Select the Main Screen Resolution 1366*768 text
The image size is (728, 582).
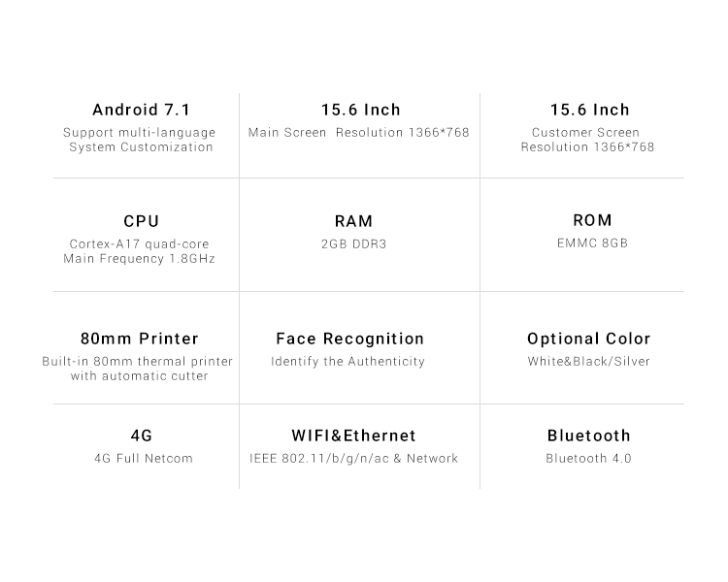[358, 132]
